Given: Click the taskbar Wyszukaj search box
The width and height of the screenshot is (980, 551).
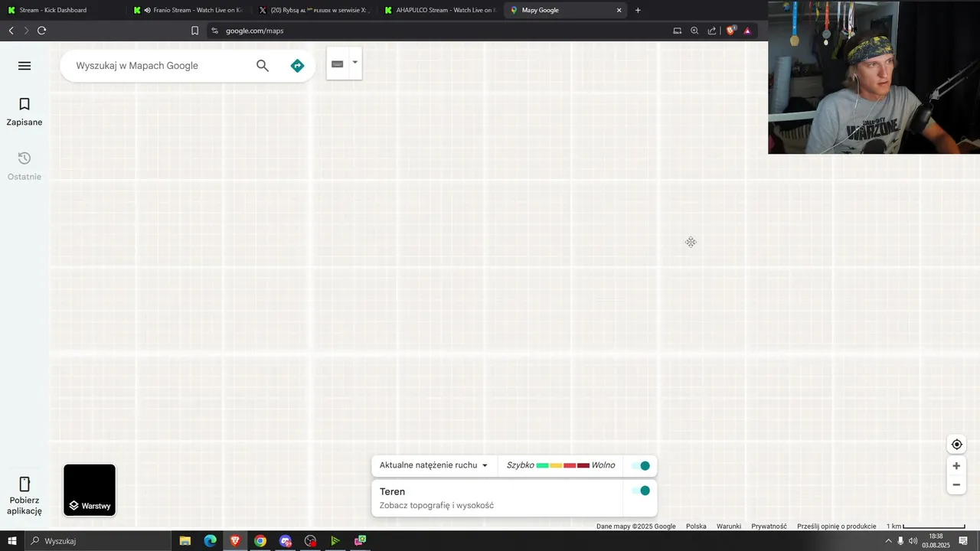Looking at the screenshot, I should (x=98, y=541).
